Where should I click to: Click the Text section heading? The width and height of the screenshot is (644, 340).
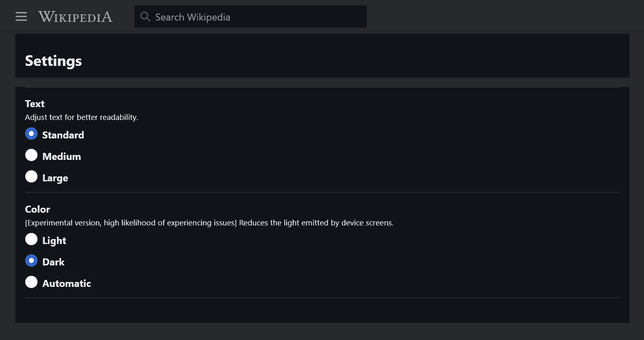[35, 104]
